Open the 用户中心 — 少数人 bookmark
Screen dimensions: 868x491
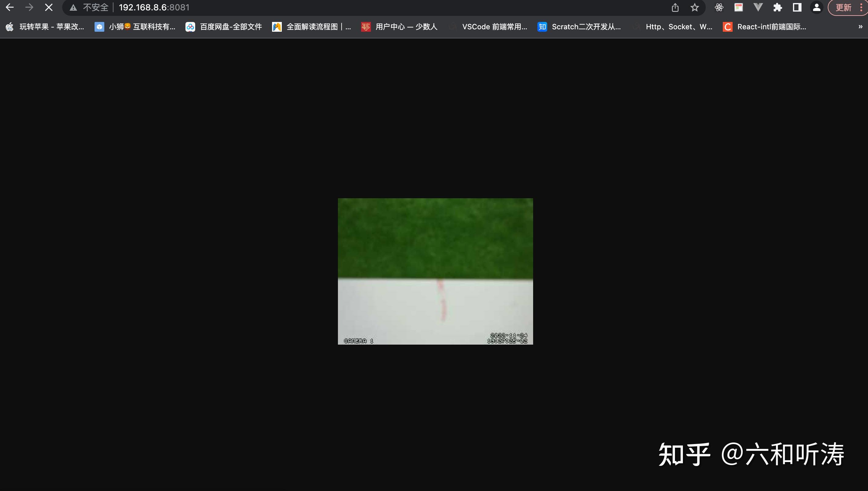[399, 27]
